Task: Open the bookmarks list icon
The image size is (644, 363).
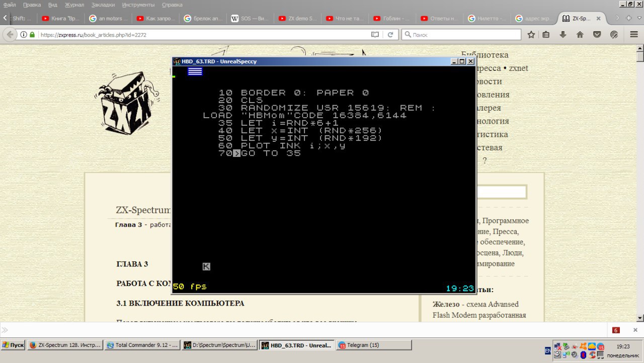Action: pyautogui.click(x=546, y=35)
